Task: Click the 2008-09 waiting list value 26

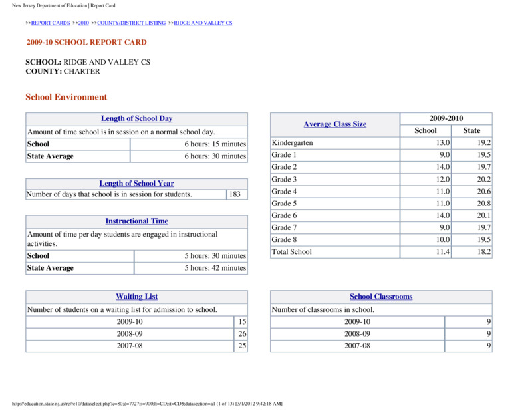Action: click(241, 334)
